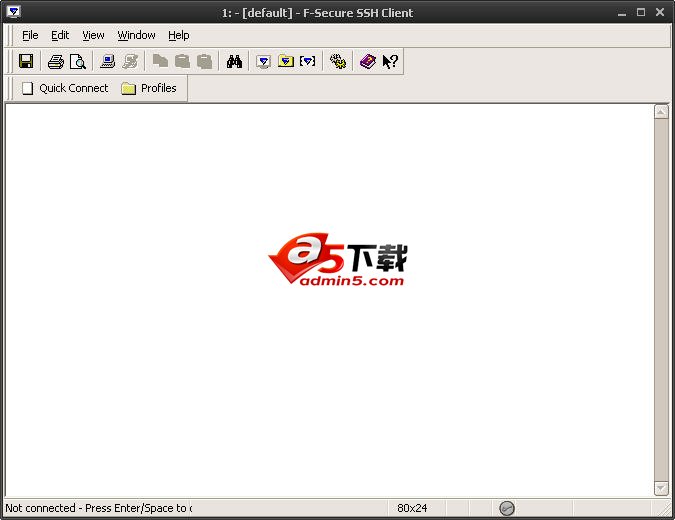675x520 pixels.
Task: Click the scrollbar down arrow
Action: pyautogui.click(x=661, y=488)
